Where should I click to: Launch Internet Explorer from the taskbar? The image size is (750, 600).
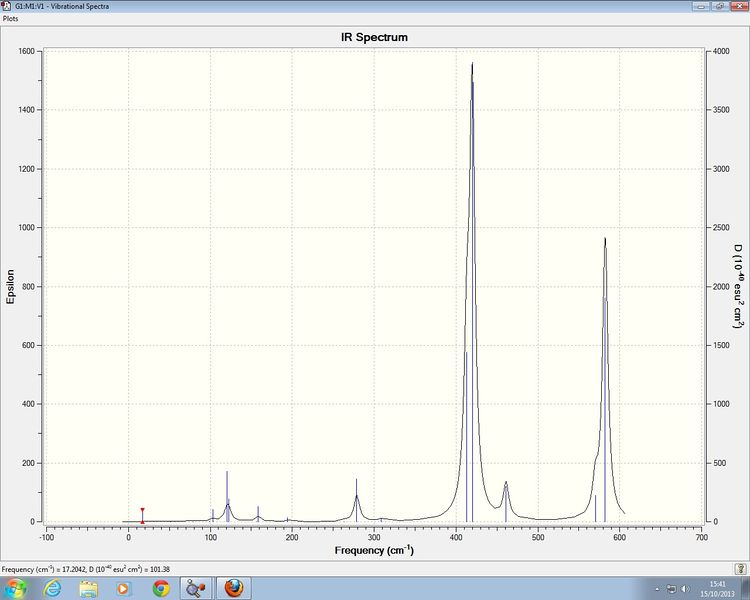pos(52,588)
